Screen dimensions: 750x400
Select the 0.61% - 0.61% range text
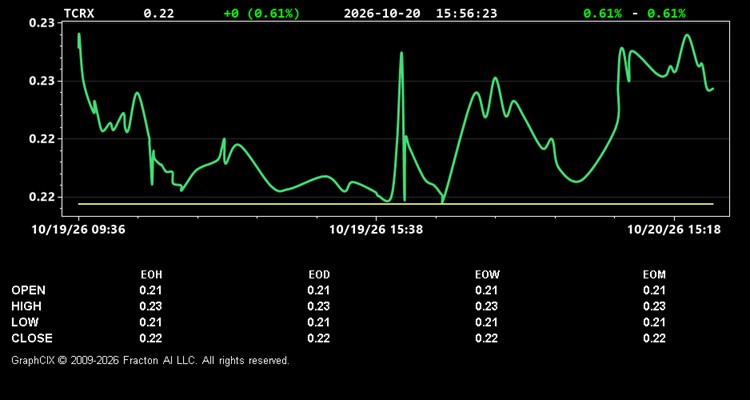[634, 13]
